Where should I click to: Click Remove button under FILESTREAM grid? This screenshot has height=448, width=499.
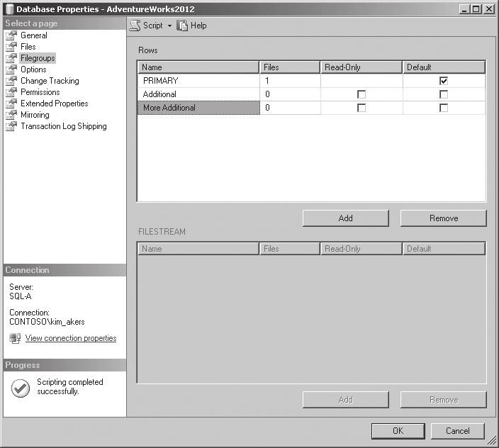click(x=444, y=400)
